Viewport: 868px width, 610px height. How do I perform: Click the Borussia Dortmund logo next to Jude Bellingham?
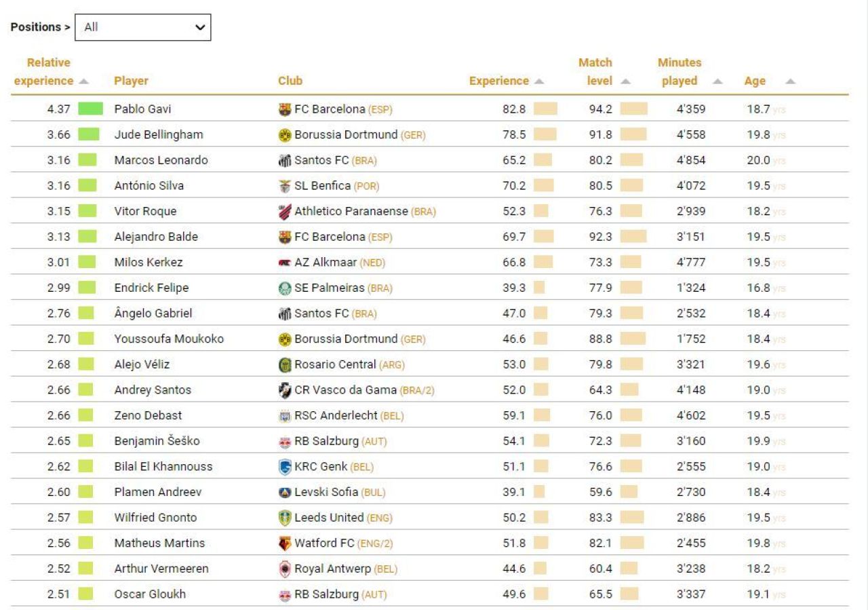[285, 135]
